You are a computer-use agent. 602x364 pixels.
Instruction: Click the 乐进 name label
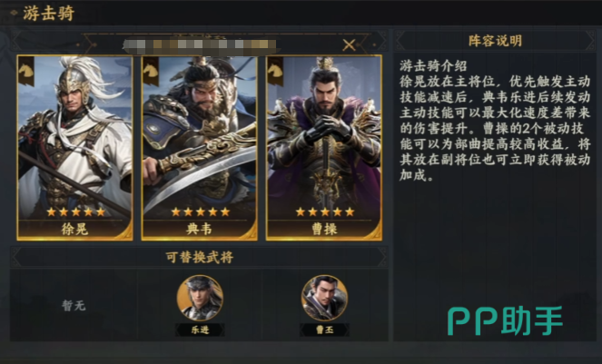(x=200, y=330)
